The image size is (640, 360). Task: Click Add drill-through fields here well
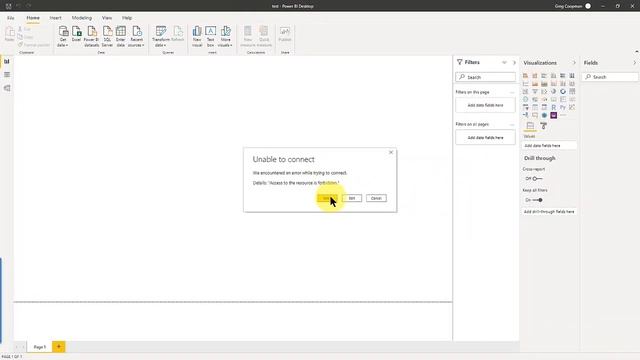[549, 212]
